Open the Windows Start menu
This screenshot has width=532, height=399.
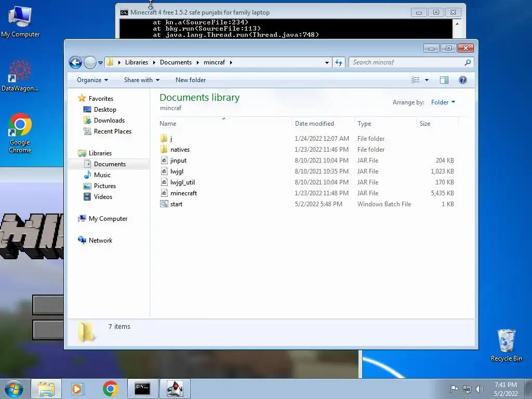[x=14, y=389]
